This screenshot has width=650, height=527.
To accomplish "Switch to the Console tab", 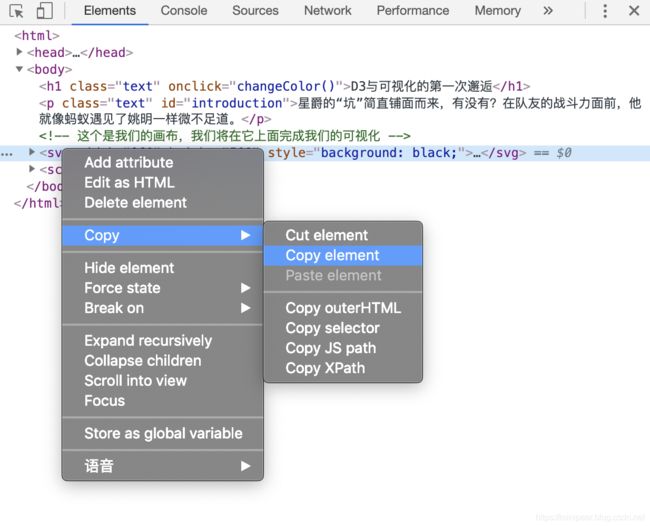I will coord(184,11).
